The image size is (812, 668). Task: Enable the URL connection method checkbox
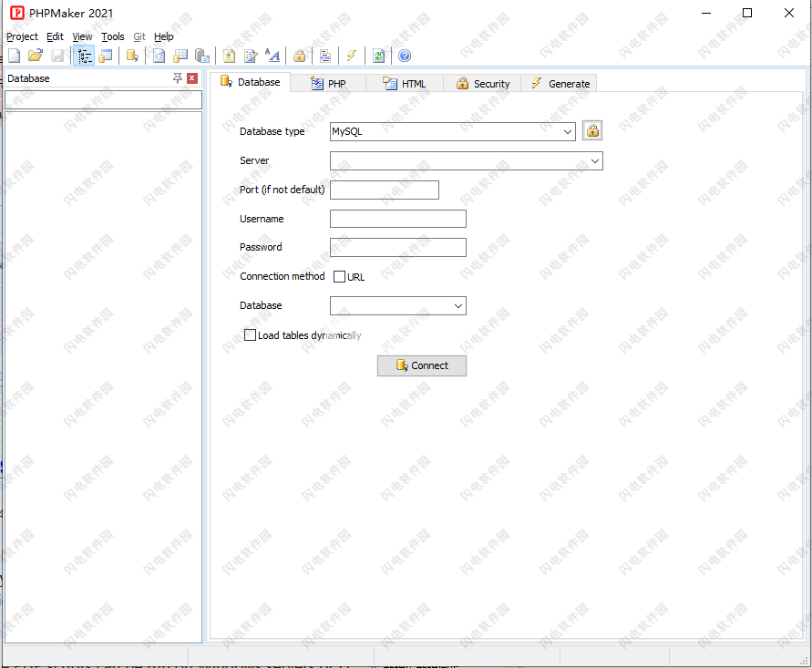[x=339, y=276]
